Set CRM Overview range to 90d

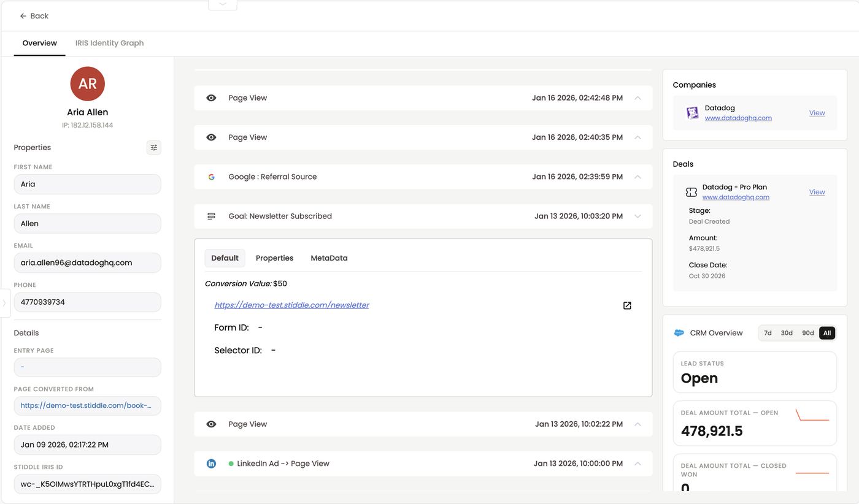[x=808, y=333]
